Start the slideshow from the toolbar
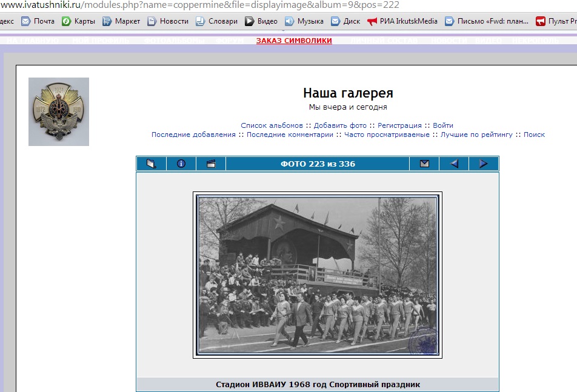 [211, 163]
